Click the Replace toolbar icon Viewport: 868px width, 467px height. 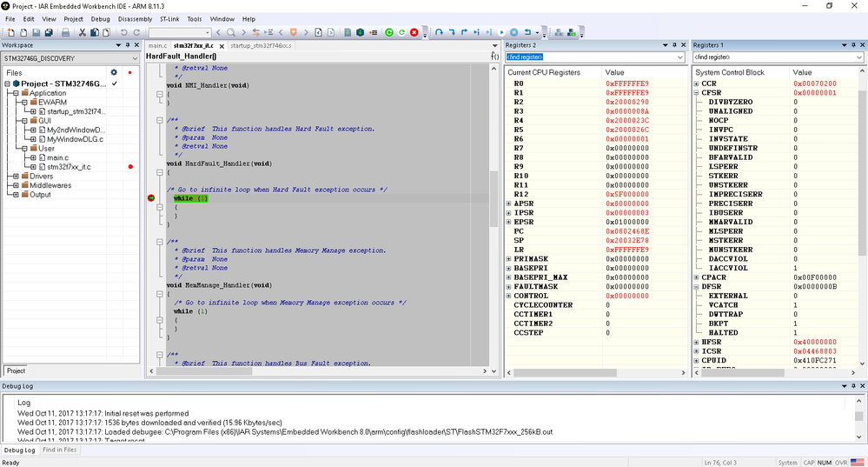pos(255,33)
